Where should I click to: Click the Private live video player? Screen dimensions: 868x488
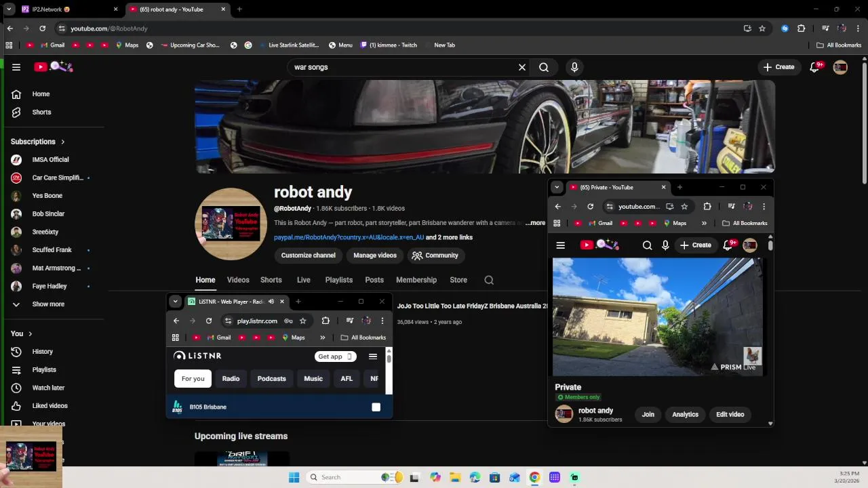tap(658, 317)
